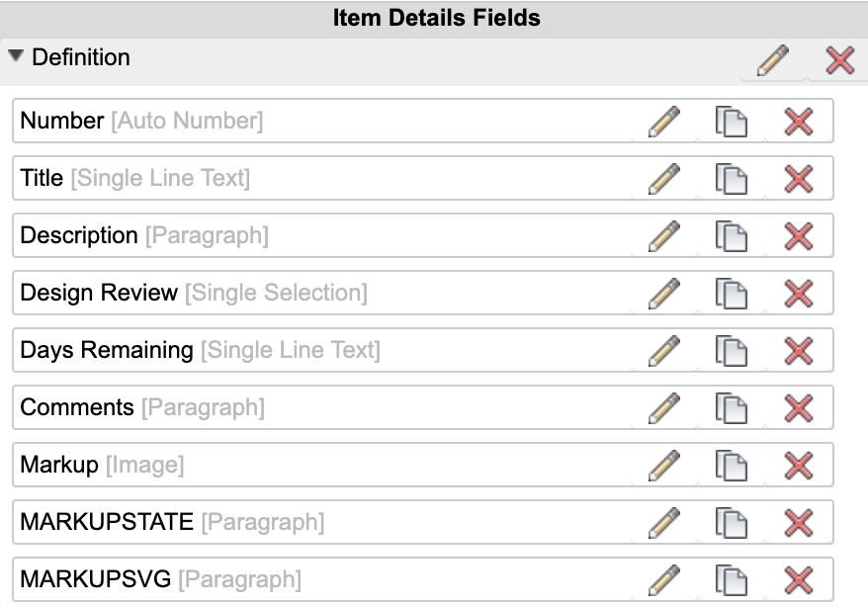Screen dimensions: 868x607
Task: Delete the Definition section
Action: pyautogui.click(x=839, y=61)
